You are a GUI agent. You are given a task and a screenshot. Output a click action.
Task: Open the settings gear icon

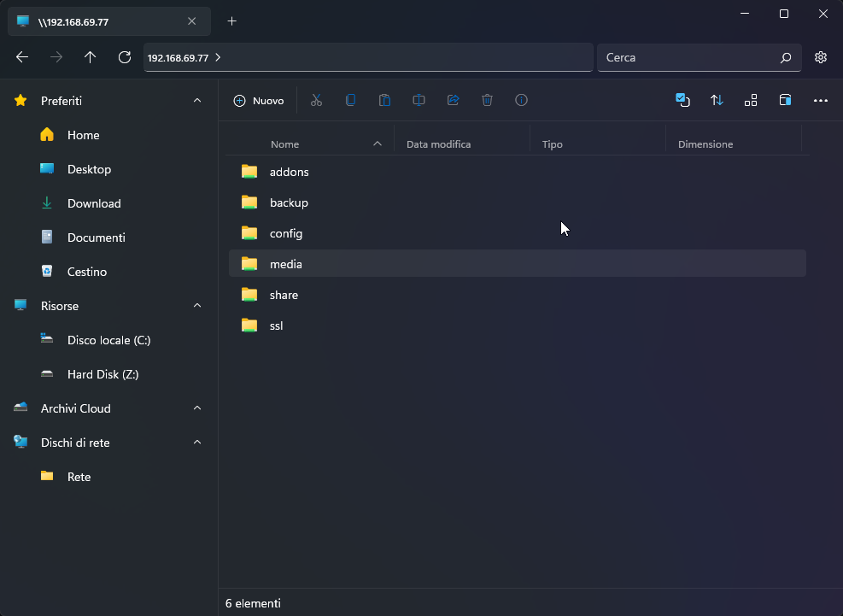click(x=821, y=57)
